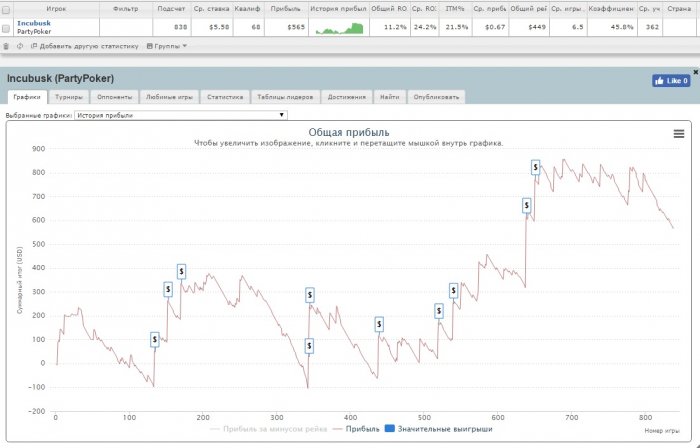Screen dimensions: 700x448
Task: Click the Группы icon in toolbar
Action: coord(150,46)
